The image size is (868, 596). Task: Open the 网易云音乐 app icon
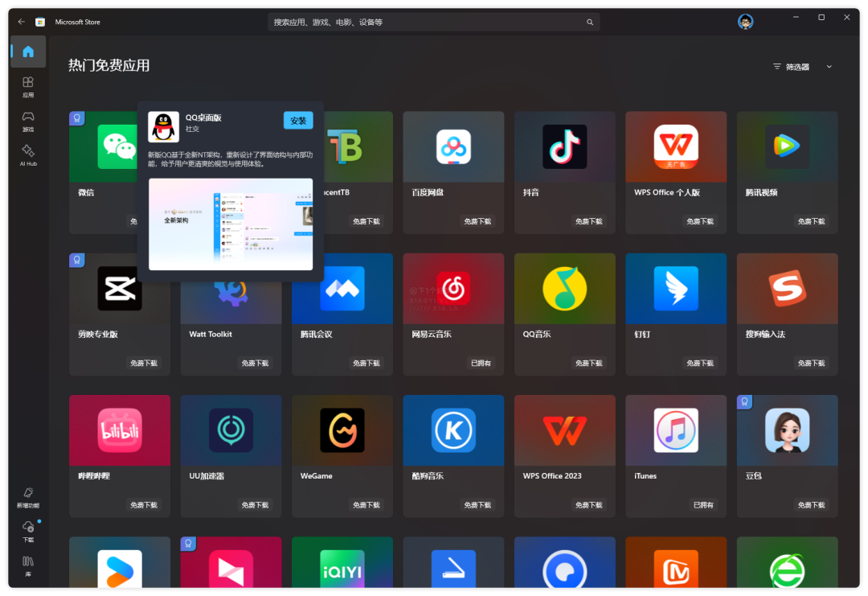click(453, 289)
